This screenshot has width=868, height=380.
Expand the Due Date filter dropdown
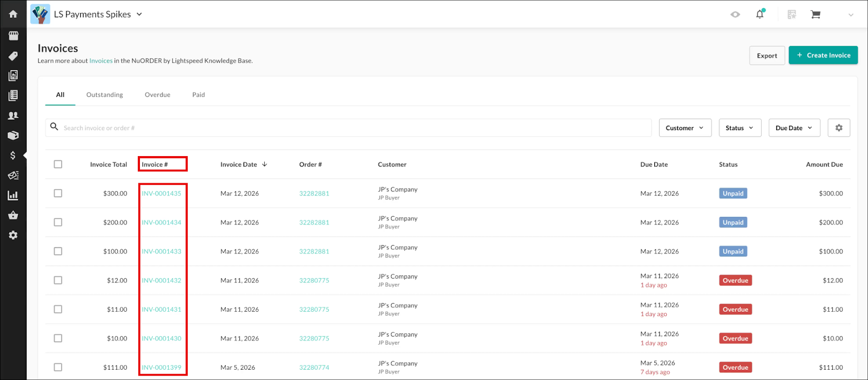point(794,128)
